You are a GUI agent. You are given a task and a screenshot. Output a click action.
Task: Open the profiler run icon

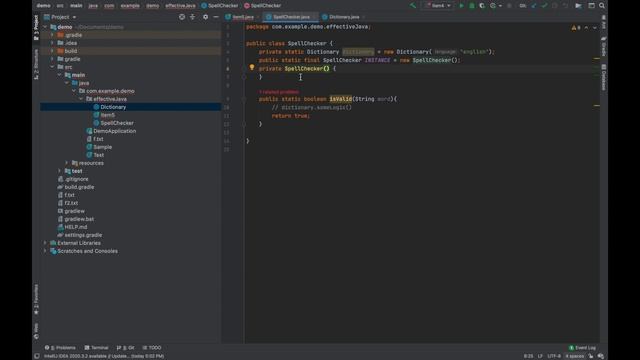pos(493,6)
